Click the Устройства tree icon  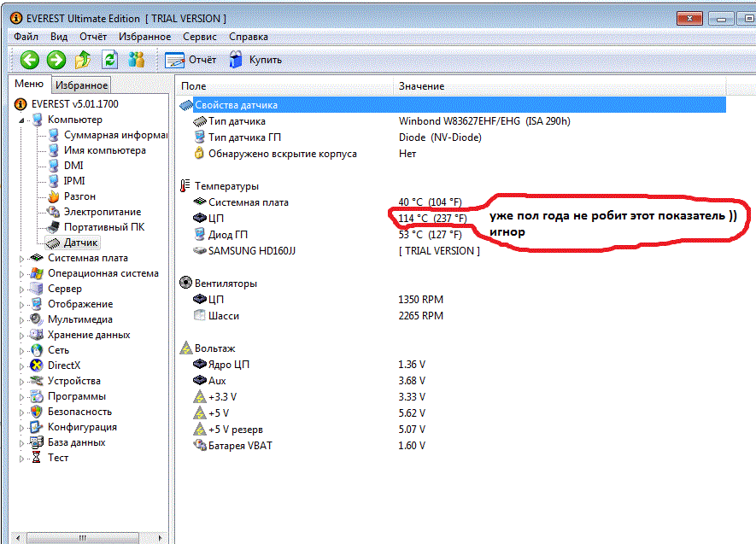point(37,381)
